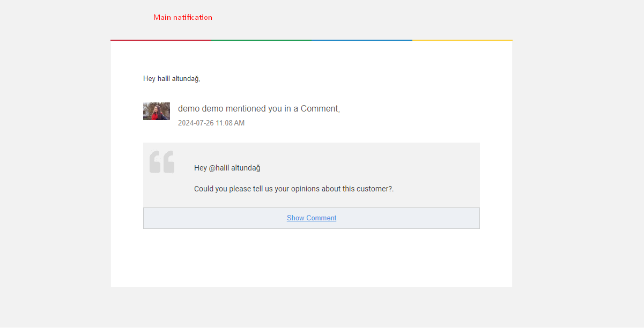Click the large quotation mark icon
The image size is (644, 334).
point(162,162)
